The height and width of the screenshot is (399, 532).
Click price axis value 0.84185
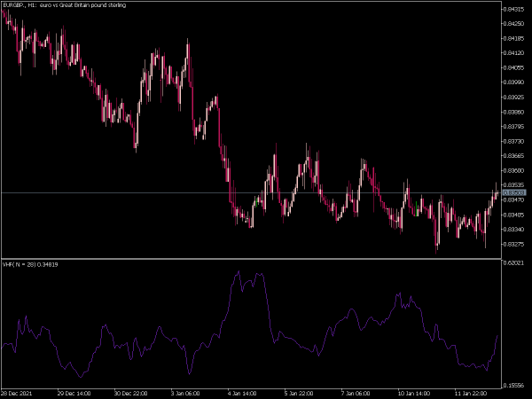click(513, 38)
